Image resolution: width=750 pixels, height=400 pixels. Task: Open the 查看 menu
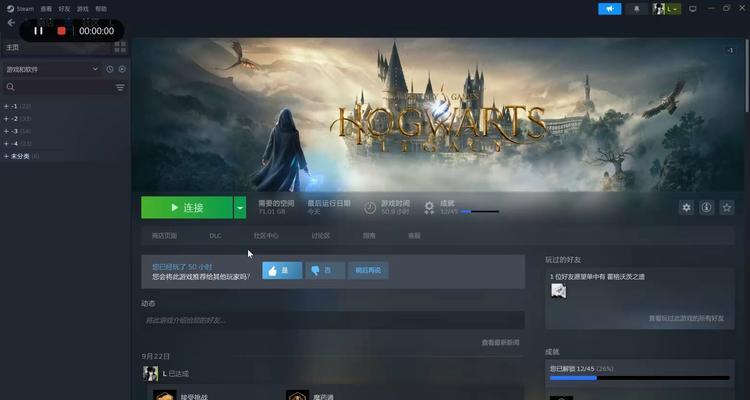coord(46,9)
